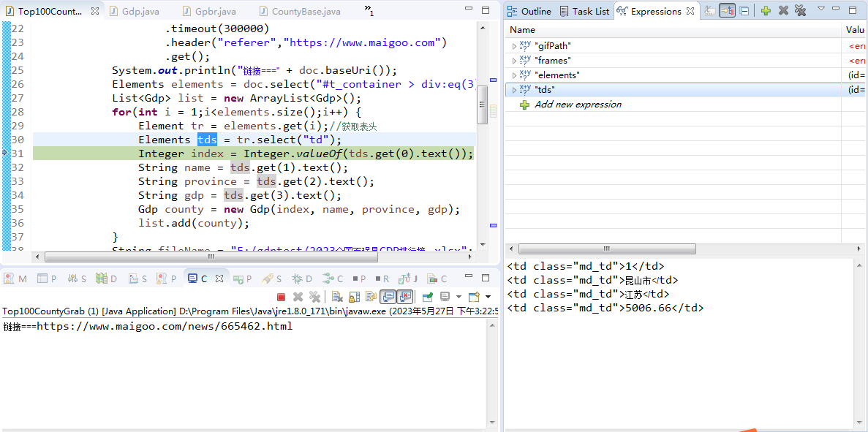Maximize the editor area

(x=486, y=10)
